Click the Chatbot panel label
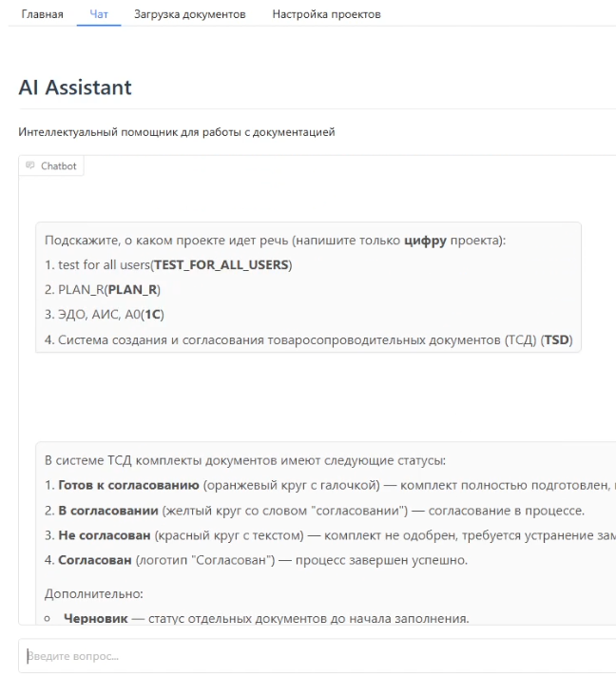The height and width of the screenshot is (697, 616). (58, 165)
